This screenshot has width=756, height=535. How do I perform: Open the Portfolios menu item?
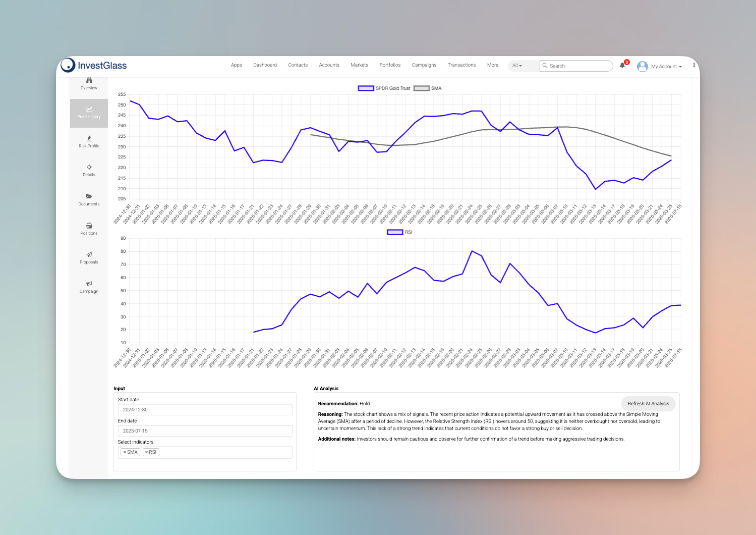click(390, 65)
